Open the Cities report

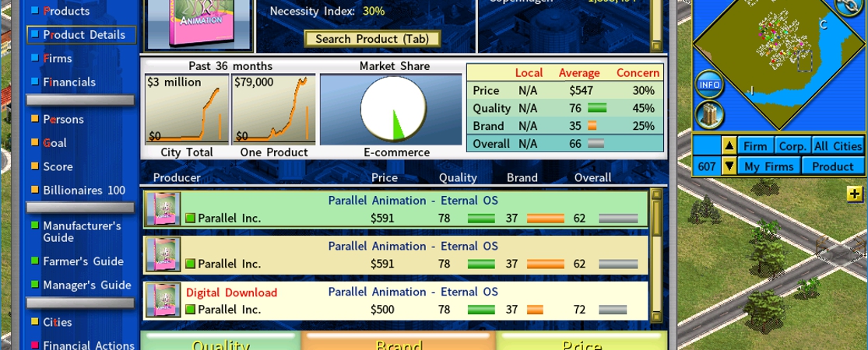58,322
